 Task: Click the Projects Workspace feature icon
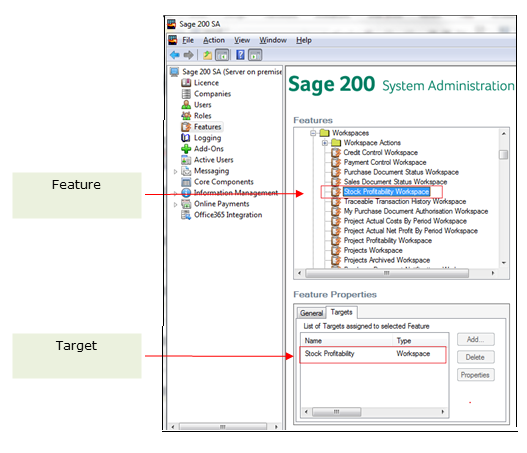point(335,250)
